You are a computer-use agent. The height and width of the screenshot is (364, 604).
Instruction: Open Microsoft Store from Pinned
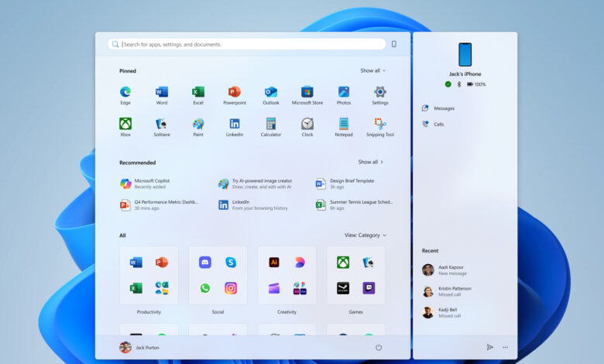tap(307, 94)
